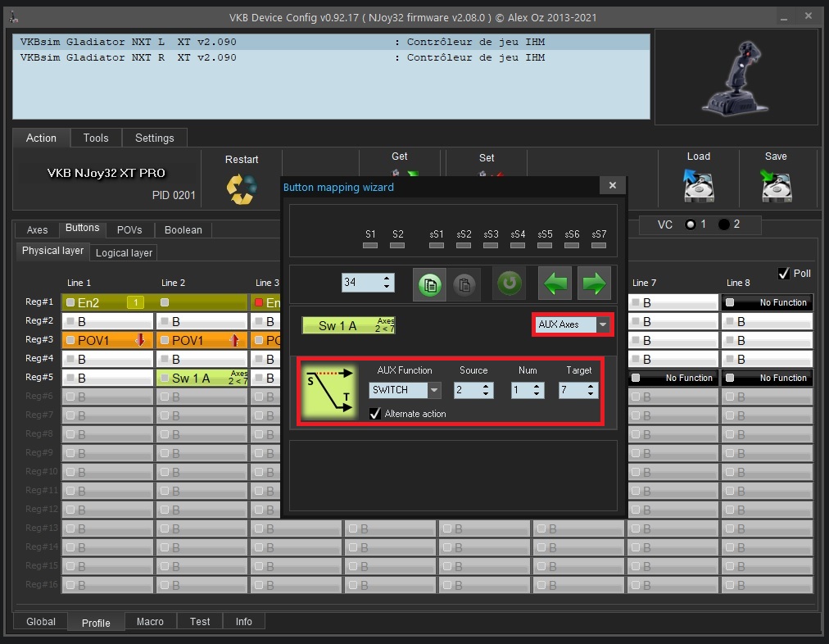Select VKBsim Gladiator NXT L device row
Viewport: 829px width, 644px height.
pyautogui.click(x=331, y=43)
